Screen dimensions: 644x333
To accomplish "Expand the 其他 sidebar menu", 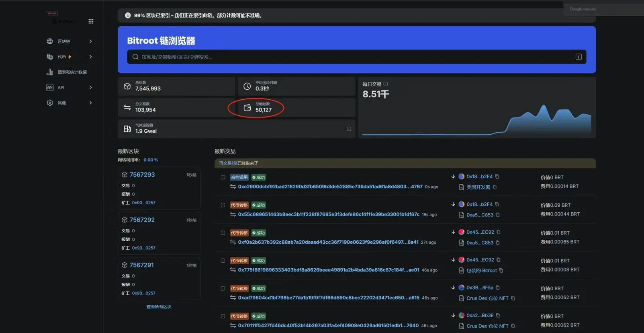I will [x=69, y=103].
